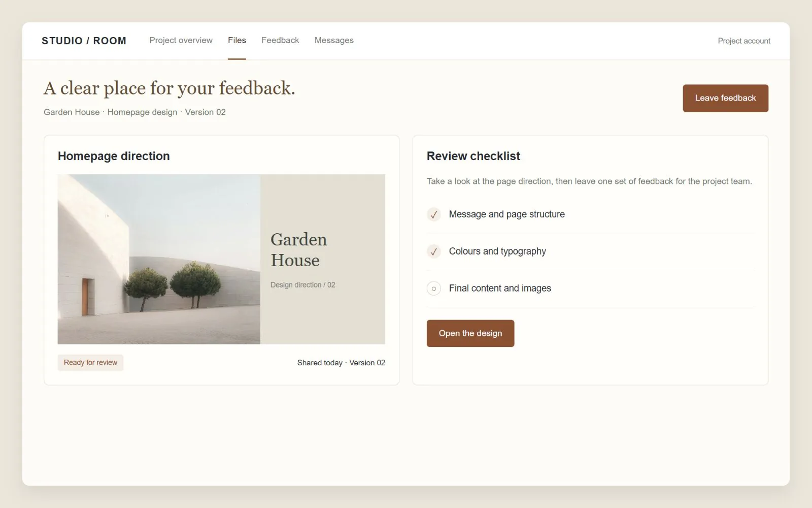This screenshot has width=812, height=508.
Task: Mark Final content and images as done
Action: tap(433, 289)
